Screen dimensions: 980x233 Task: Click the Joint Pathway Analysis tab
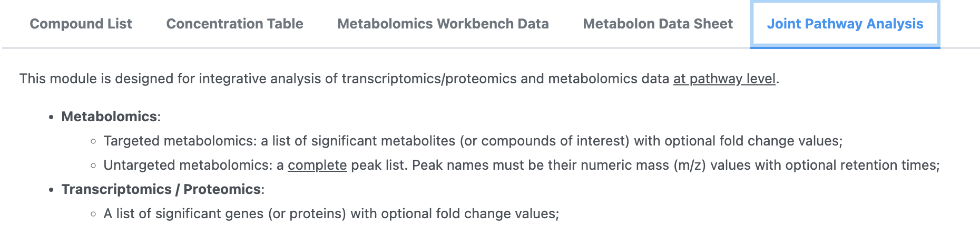(845, 24)
